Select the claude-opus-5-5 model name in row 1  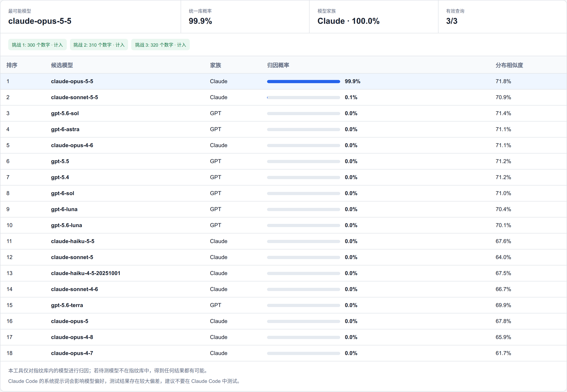[72, 81]
